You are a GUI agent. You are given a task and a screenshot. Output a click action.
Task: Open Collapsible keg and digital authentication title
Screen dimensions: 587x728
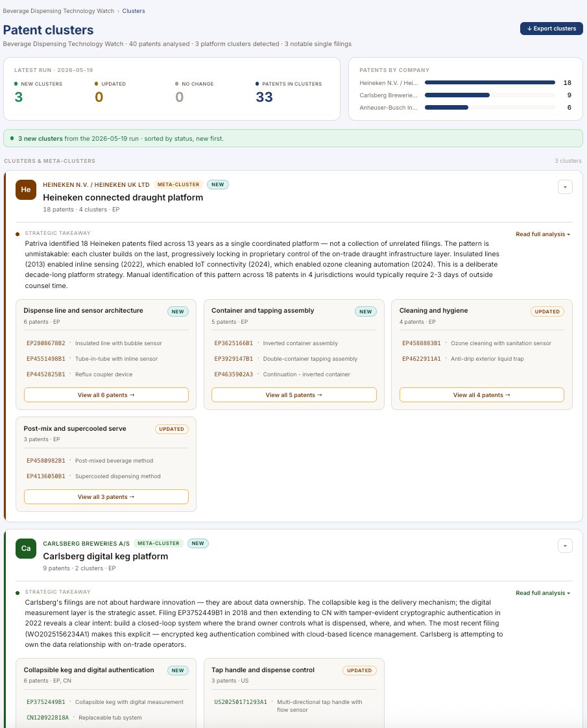tap(89, 670)
